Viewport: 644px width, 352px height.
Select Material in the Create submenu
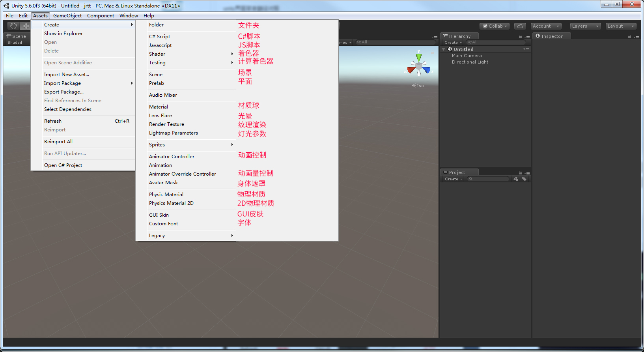coord(159,107)
